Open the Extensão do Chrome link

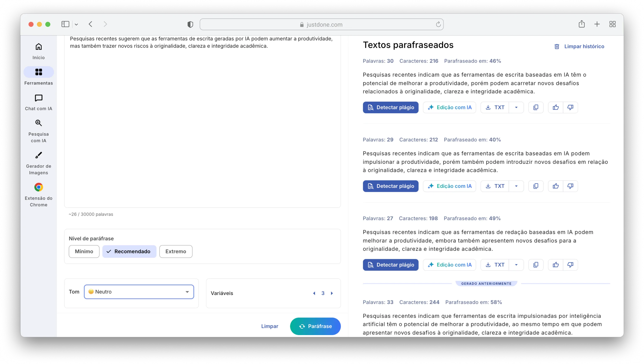point(39,195)
